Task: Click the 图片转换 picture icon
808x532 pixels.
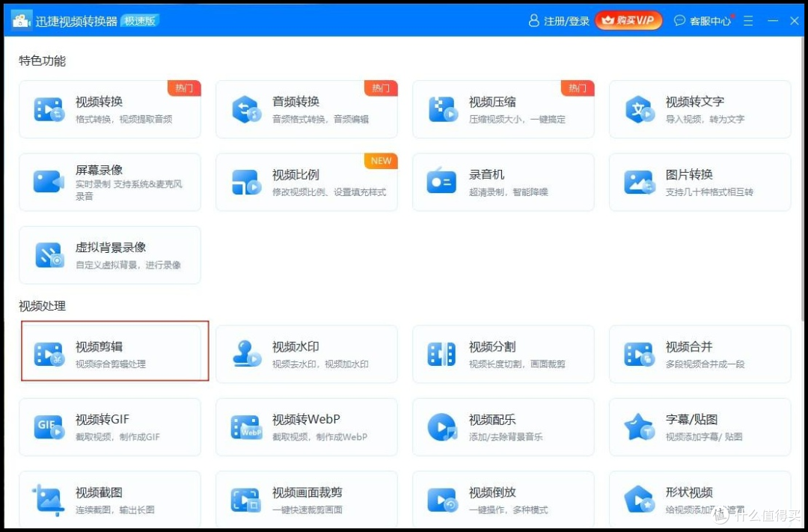Action: click(x=640, y=182)
